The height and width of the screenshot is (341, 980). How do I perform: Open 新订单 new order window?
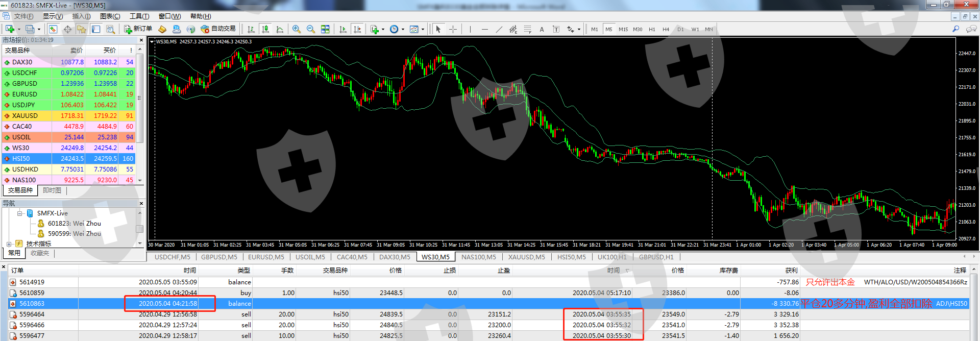click(138, 29)
